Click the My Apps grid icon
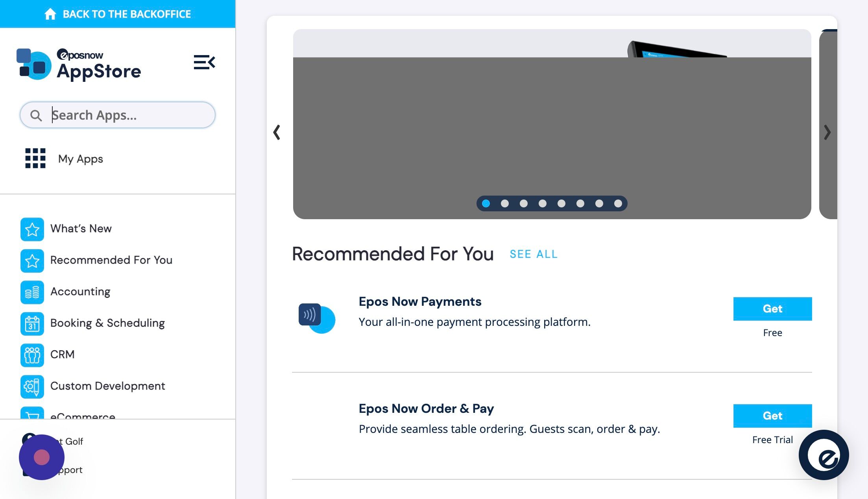The width and height of the screenshot is (868, 499). coord(35,158)
